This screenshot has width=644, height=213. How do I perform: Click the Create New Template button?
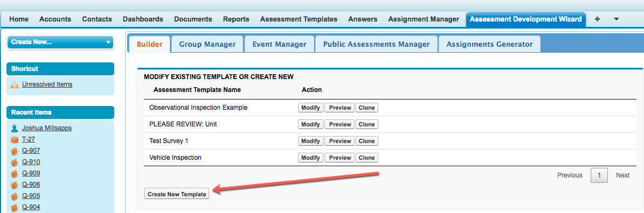[177, 194]
